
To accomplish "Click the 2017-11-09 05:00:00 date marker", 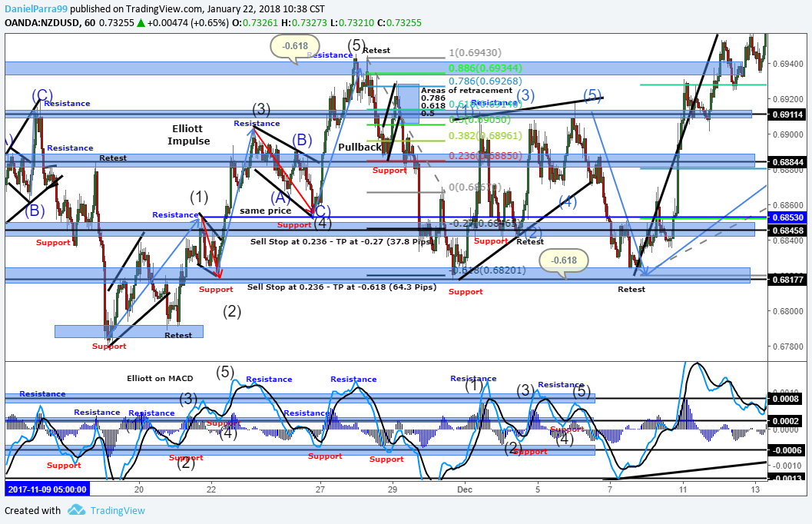I will [x=47, y=489].
